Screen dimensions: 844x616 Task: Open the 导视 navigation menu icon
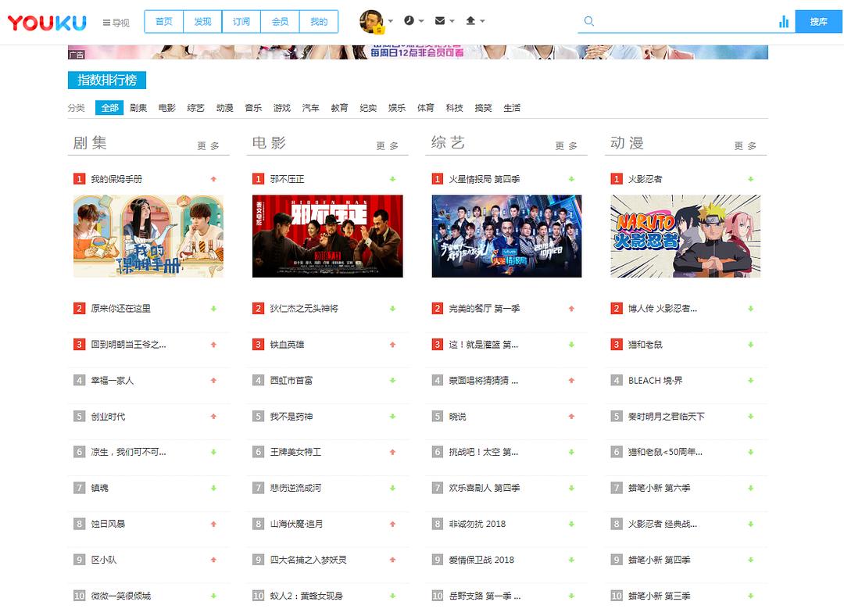(x=107, y=23)
